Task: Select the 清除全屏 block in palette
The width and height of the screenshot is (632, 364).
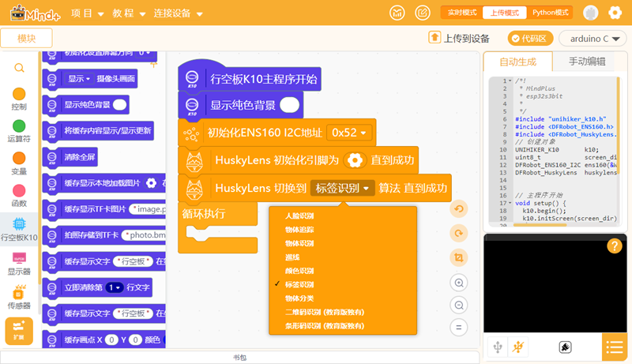Action: (x=70, y=157)
